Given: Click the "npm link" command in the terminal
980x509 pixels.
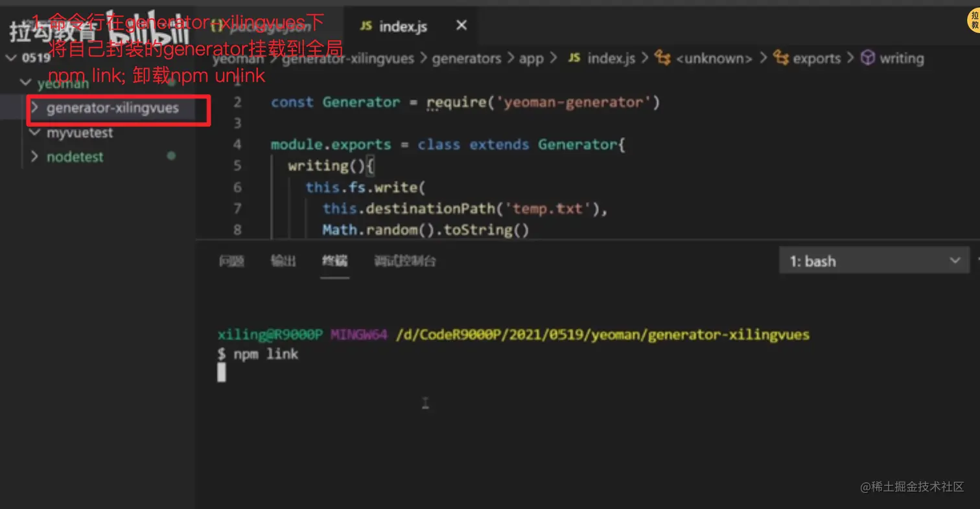Looking at the screenshot, I should click(x=266, y=354).
